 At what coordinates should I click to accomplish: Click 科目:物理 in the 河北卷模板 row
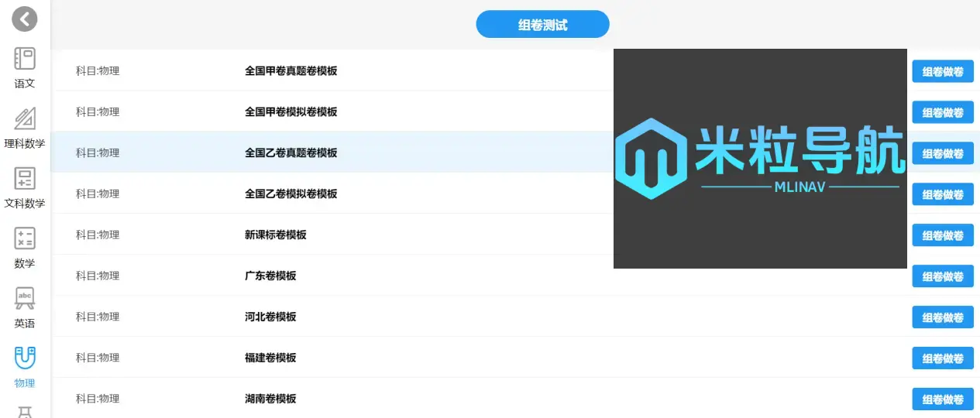(x=98, y=317)
